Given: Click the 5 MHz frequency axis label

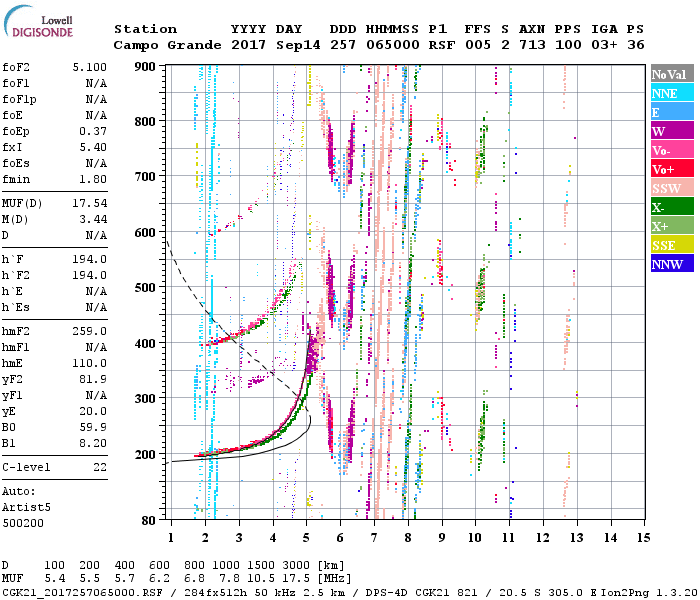Looking at the screenshot, I should 306,538.
